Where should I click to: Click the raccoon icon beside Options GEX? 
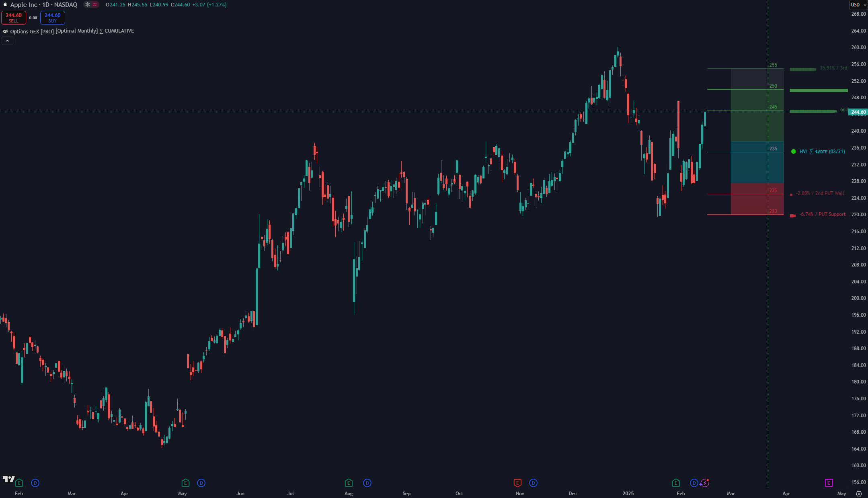click(5, 31)
